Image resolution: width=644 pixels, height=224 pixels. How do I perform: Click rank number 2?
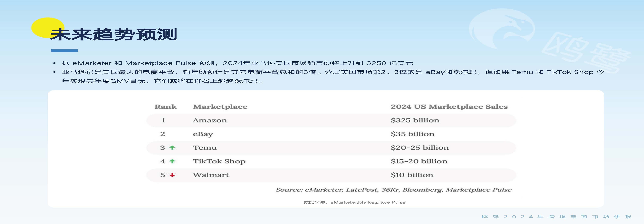pos(162,134)
